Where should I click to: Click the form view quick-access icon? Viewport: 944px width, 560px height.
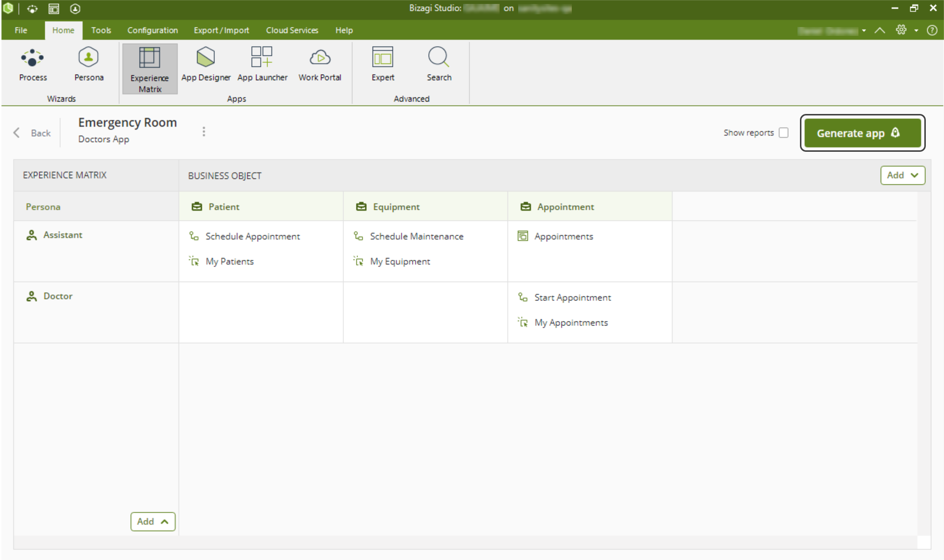[x=54, y=9]
